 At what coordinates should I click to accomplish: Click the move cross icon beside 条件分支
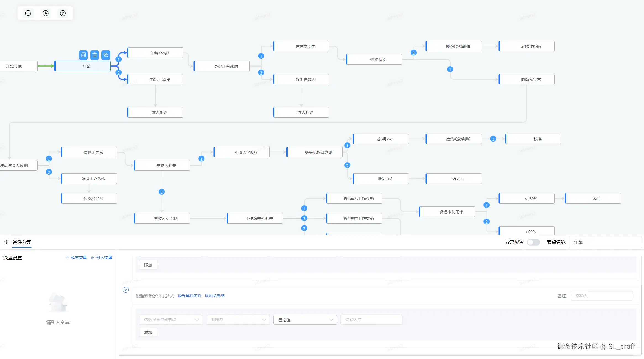(6, 242)
